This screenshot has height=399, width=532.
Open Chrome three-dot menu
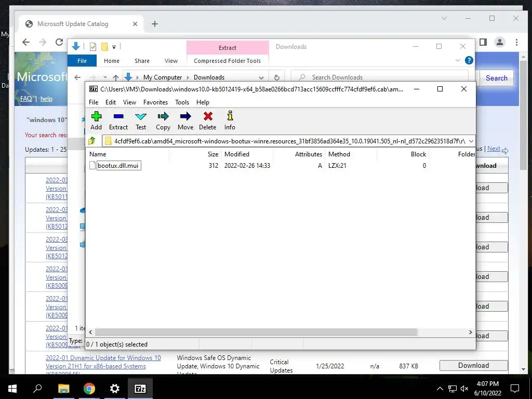click(x=516, y=42)
